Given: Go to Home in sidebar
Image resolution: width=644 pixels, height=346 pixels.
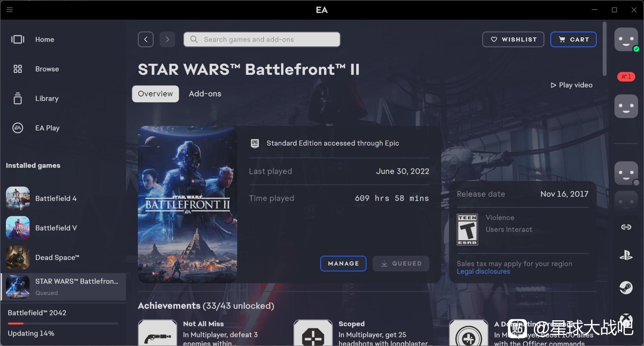Looking at the screenshot, I should coord(63,39).
